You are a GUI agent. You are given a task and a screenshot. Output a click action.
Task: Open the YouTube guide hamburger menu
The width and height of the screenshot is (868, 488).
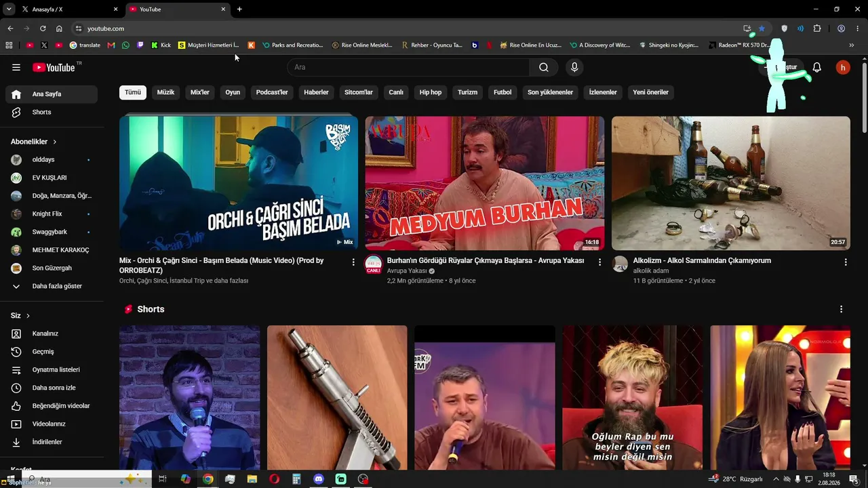click(x=16, y=67)
